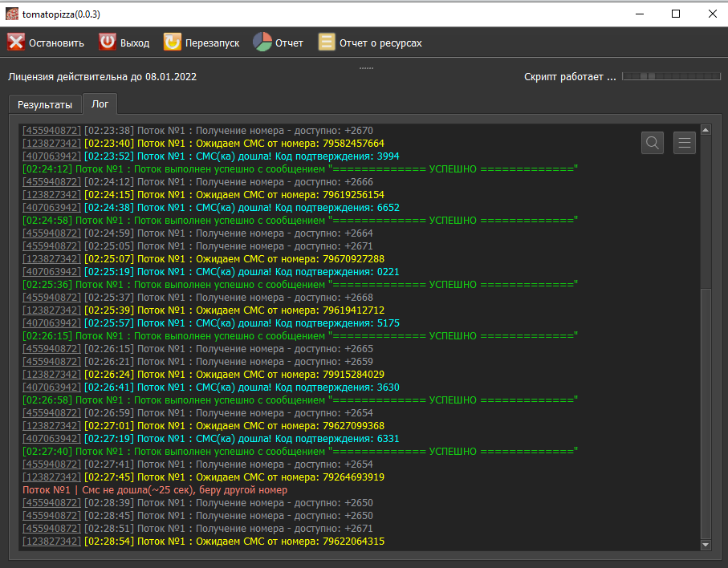Image resolution: width=728 pixels, height=568 pixels.
Task: Open link 455940872 at 02:24:12
Action: [x=51, y=182]
